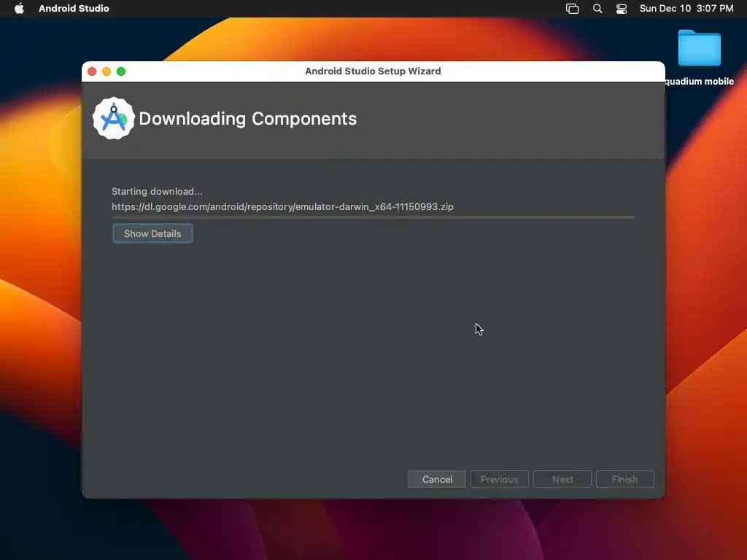Click the Android Studio logo in the wizard header

point(113,119)
